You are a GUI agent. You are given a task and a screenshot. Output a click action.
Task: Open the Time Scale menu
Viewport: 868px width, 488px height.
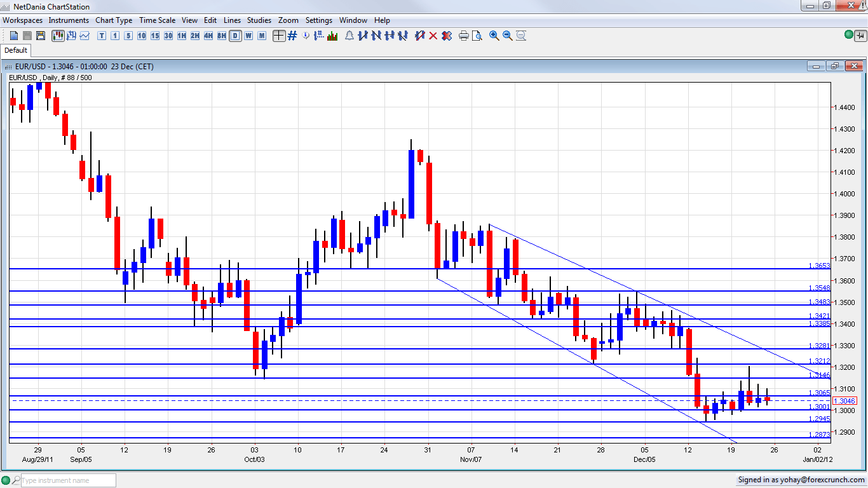tap(157, 20)
